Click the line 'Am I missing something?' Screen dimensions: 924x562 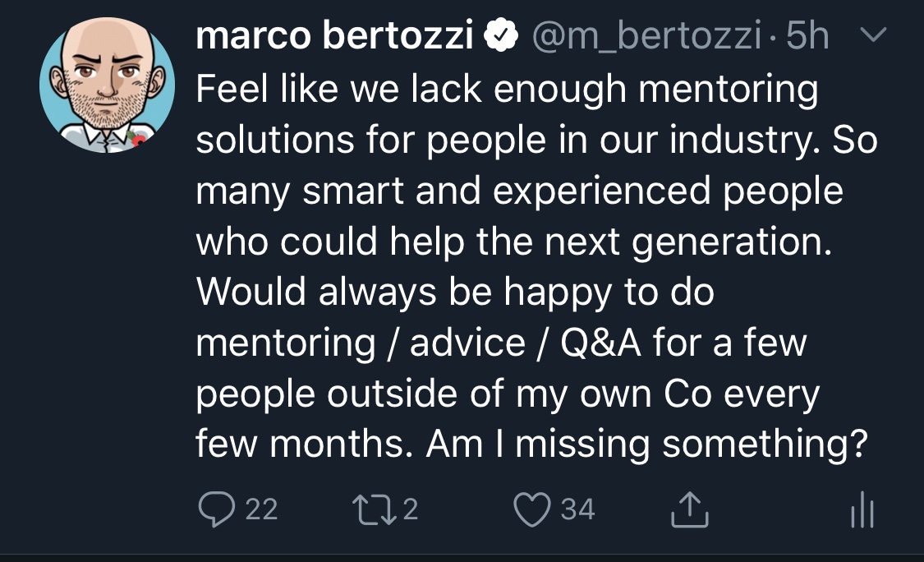click(647, 445)
